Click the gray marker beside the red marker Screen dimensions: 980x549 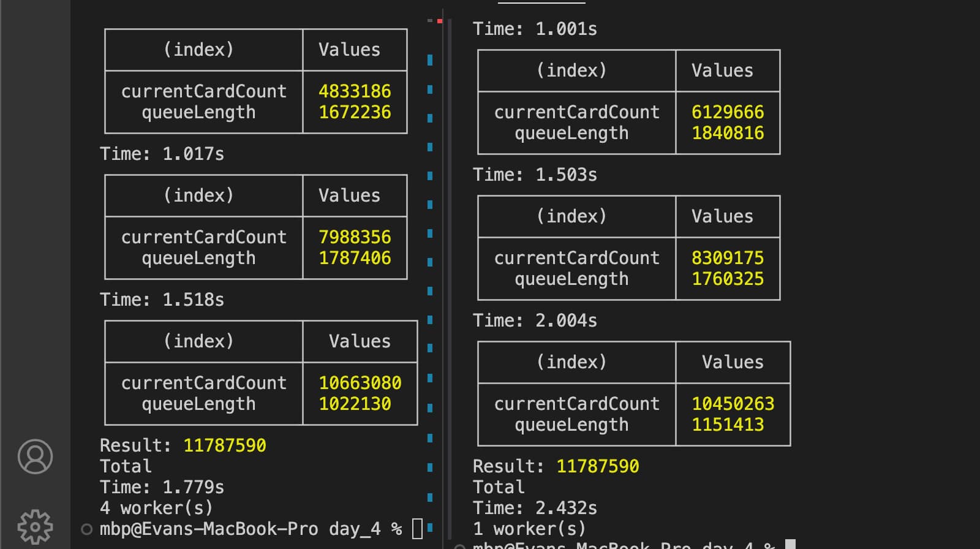tap(431, 21)
